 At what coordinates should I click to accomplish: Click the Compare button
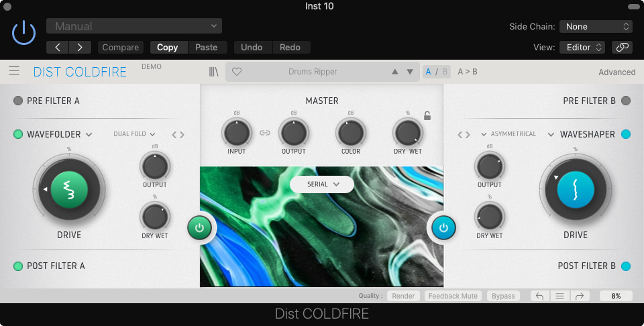tap(120, 47)
